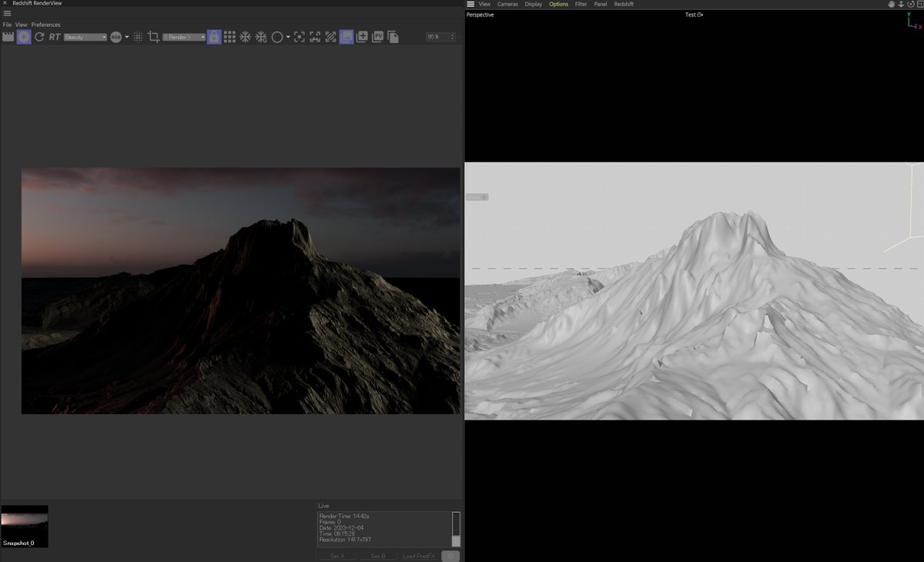Click the rendered mountain image in RenderView
Screen dimensions: 924x562
240,291
